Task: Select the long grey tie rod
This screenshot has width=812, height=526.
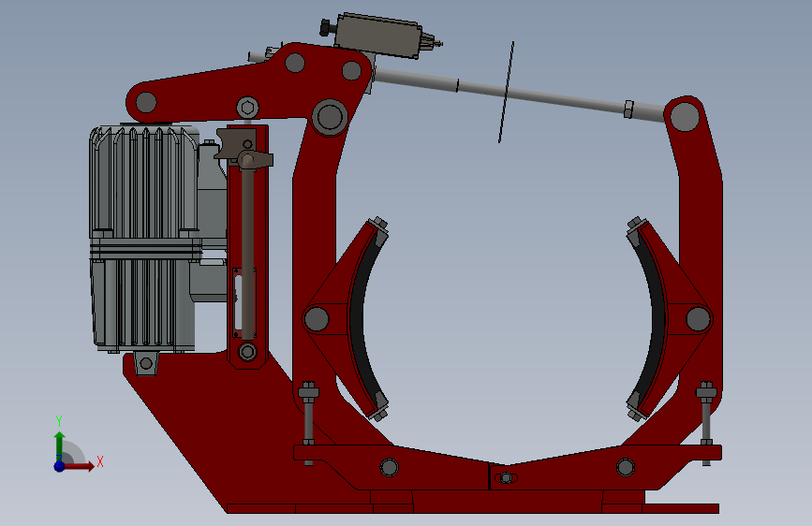Action: click(518, 95)
